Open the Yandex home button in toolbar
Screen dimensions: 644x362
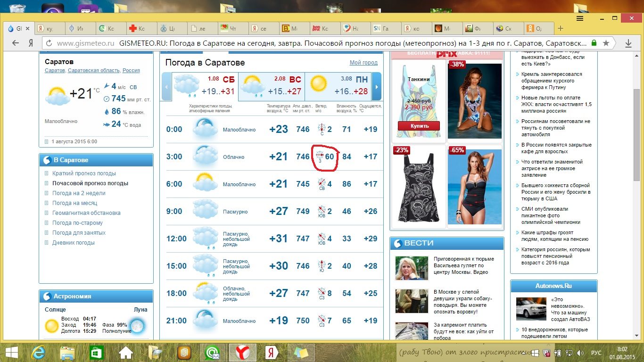pyautogui.click(x=31, y=43)
